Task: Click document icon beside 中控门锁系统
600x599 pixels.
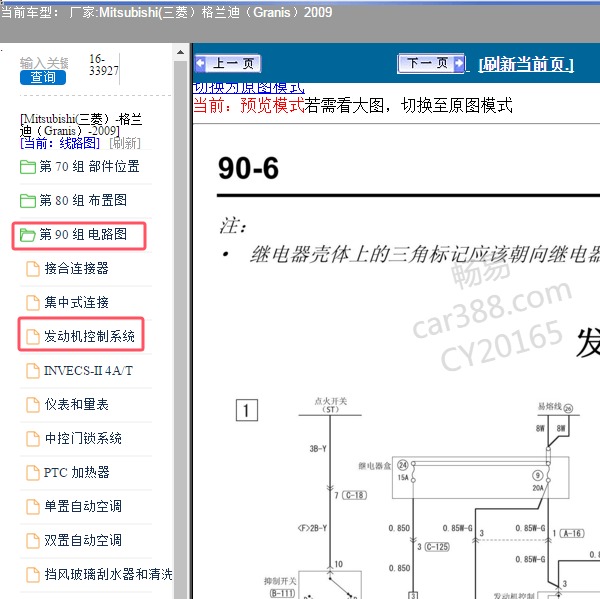Action: pos(33,439)
